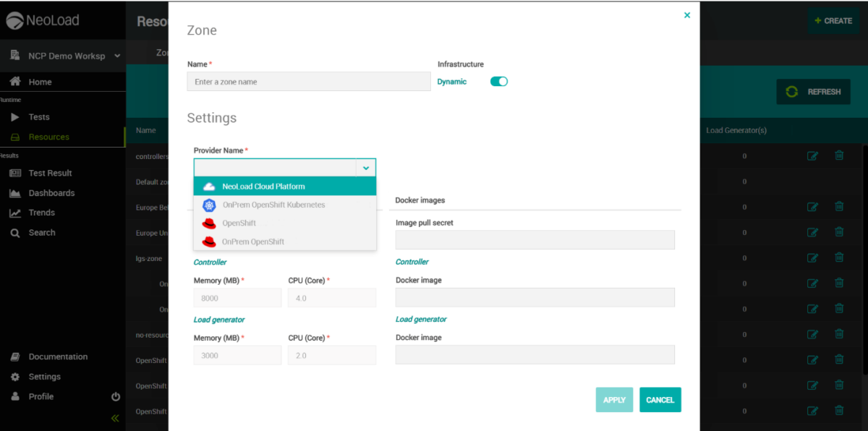Click the power logout icon beside Profile
Image resolution: width=868 pixels, height=431 pixels.
coord(116,397)
